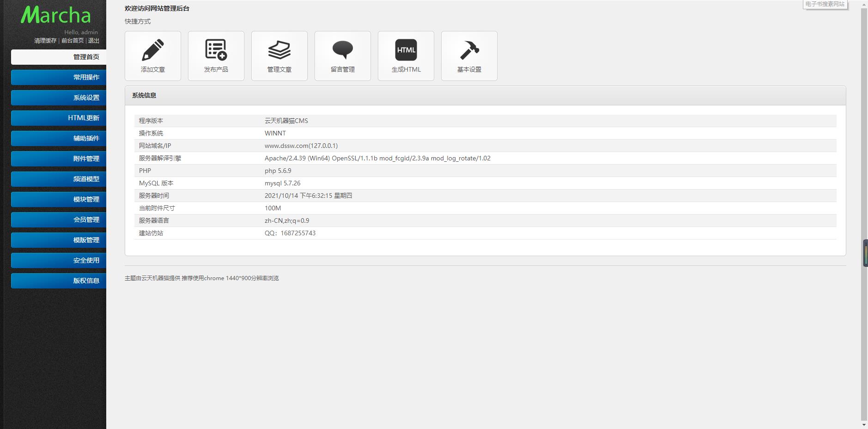Click the pencil icon for 添加文章
The image size is (868, 429).
click(x=152, y=50)
